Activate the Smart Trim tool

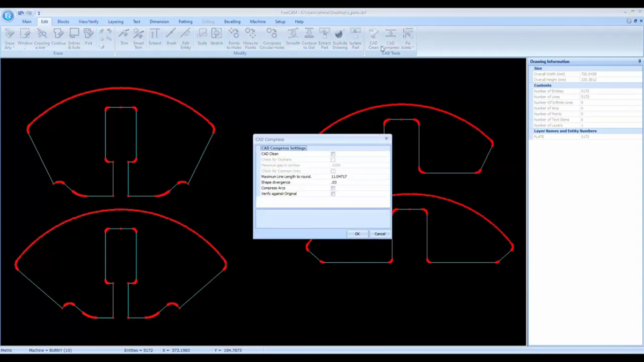click(138, 39)
